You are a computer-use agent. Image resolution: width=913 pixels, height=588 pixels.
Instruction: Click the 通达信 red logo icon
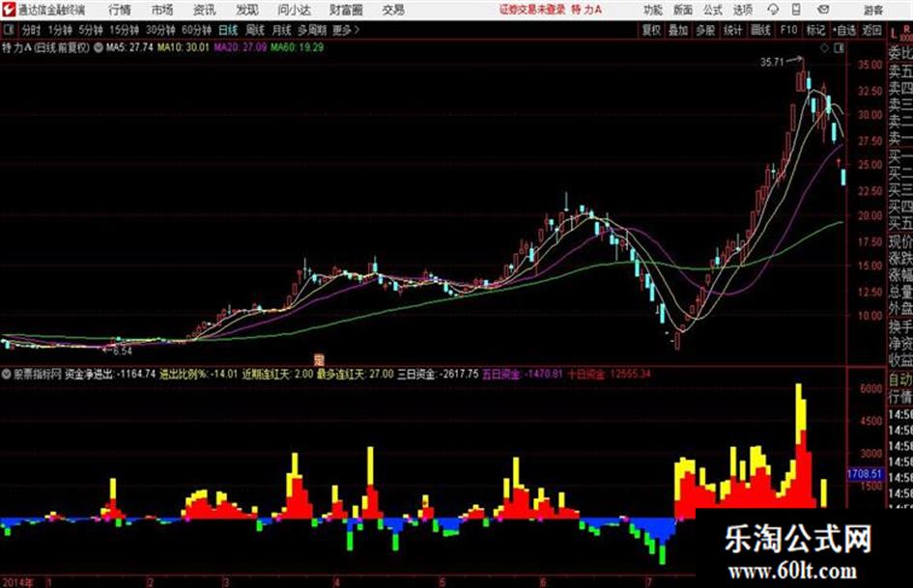point(8,10)
